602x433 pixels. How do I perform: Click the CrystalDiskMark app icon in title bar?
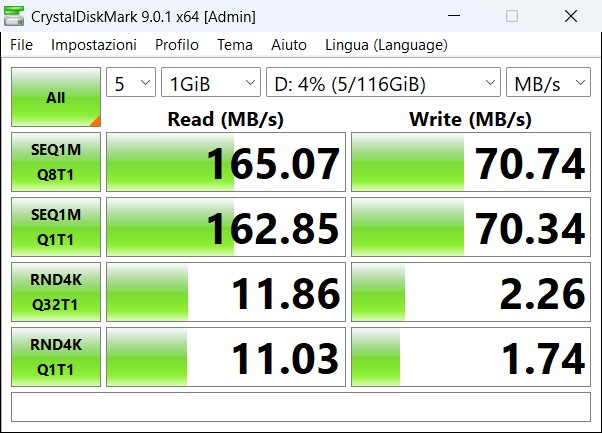[14, 16]
